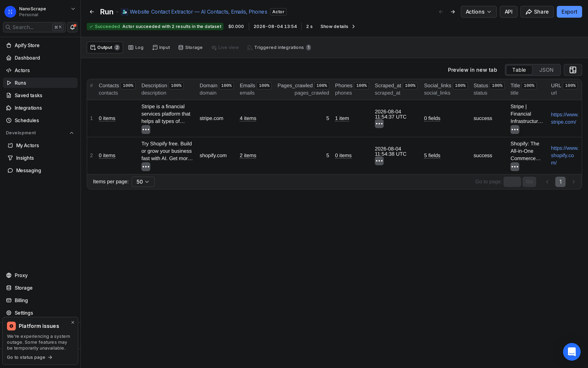This screenshot has height=368, width=588.
Task: Switch output view to JSON
Action: [546, 70]
